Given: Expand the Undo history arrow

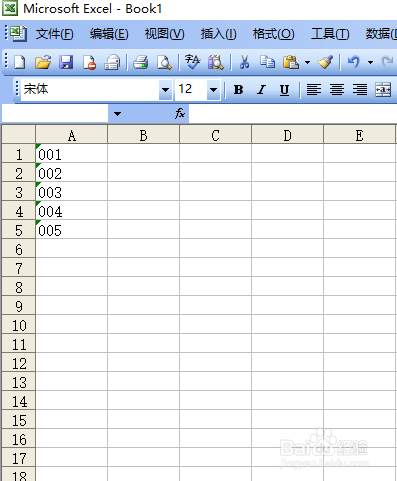Looking at the screenshot, I should click(370, 62).
